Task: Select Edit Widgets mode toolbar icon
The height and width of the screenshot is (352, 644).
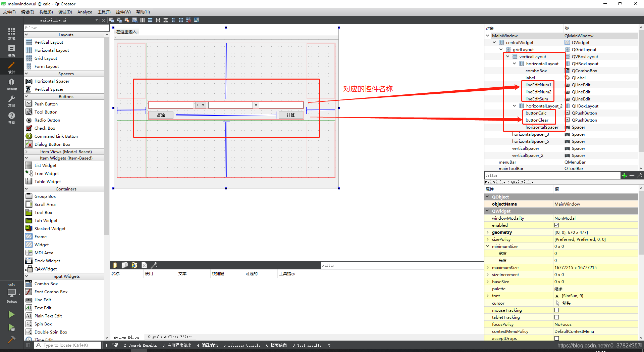Action: point(111,20)
